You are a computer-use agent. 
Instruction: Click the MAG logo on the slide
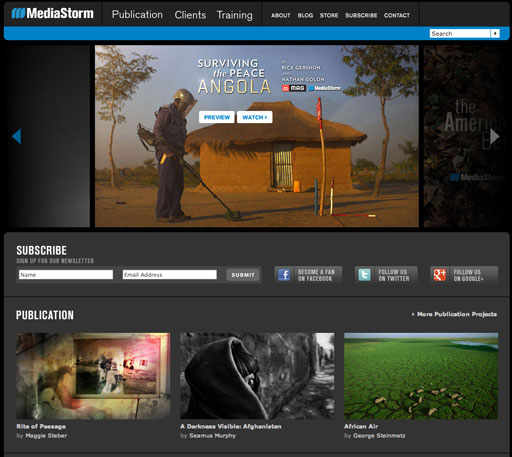pyautogui.click(x=294, y=88)
